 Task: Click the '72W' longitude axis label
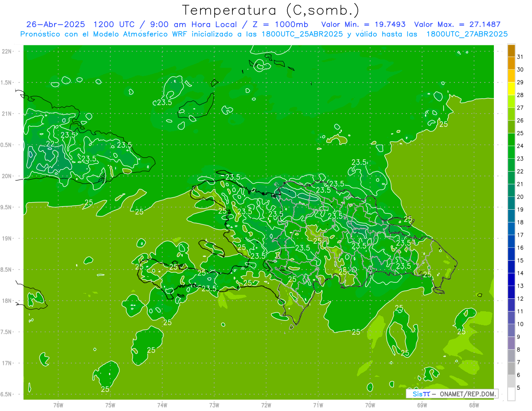[266, 405]
